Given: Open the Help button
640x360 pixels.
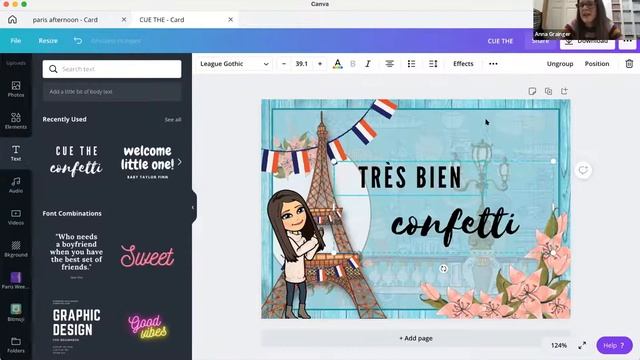Looking at the screenshot, I should (614, 345).
